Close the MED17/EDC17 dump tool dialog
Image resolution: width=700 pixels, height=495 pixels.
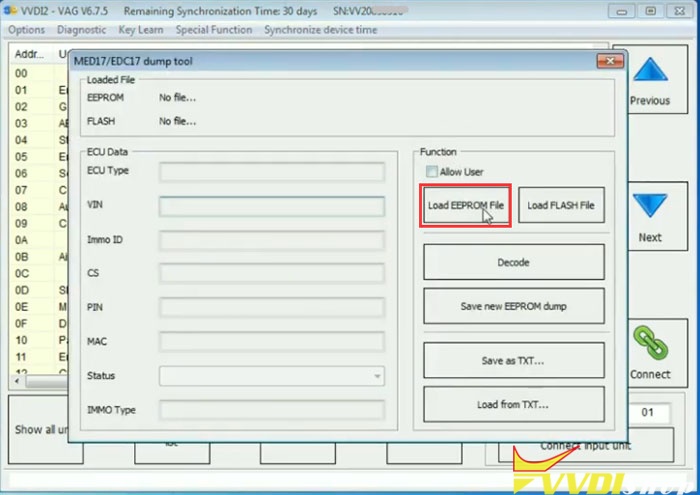[610, 61]
